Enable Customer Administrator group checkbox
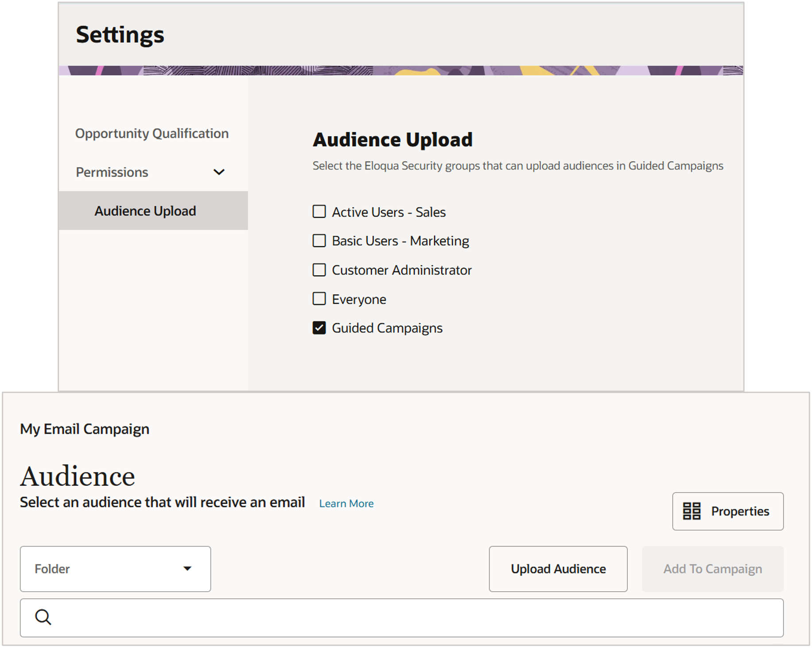 tap(319, 270)
